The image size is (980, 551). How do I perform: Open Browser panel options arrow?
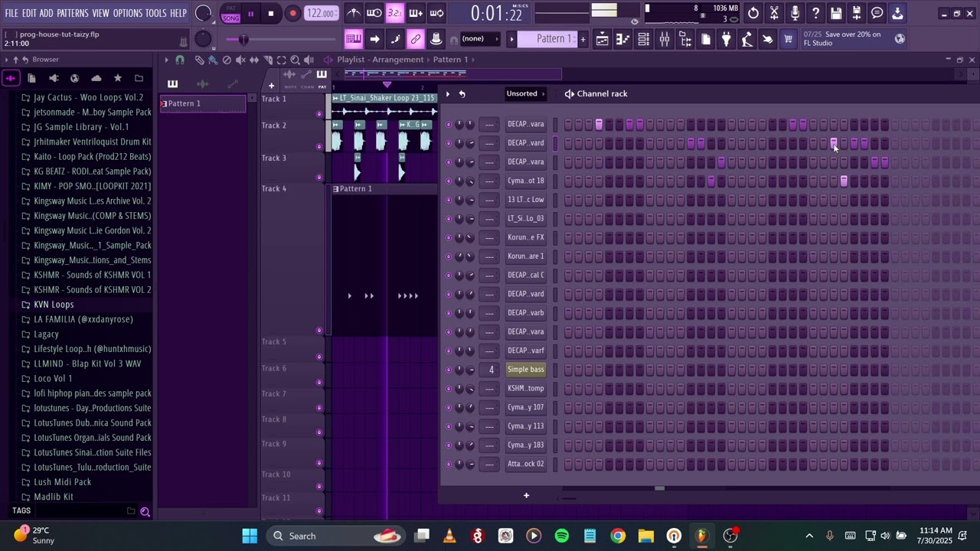point(6,60)
